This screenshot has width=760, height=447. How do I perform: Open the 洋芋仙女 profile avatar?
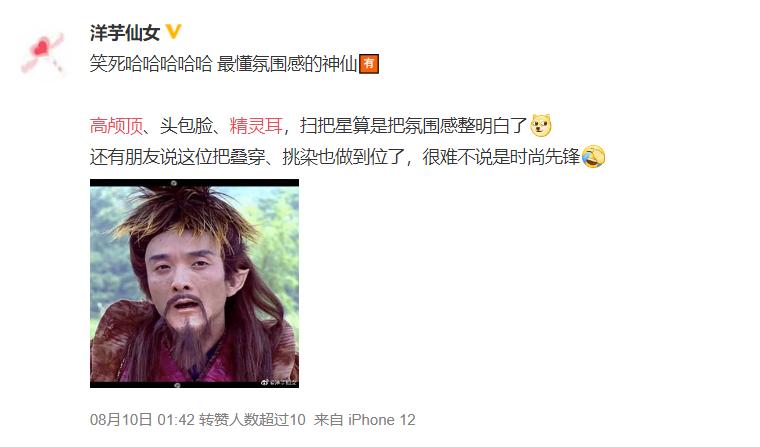pyautogui.click(x=42, y=52)
